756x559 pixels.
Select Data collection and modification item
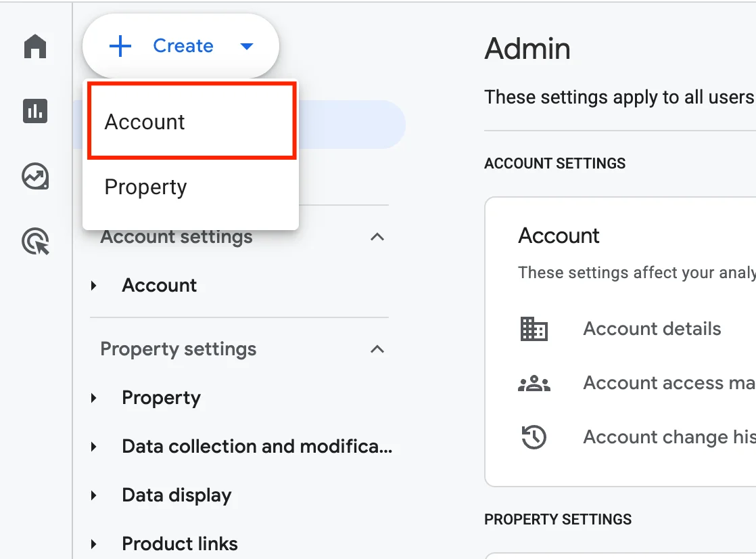[257, 447]
